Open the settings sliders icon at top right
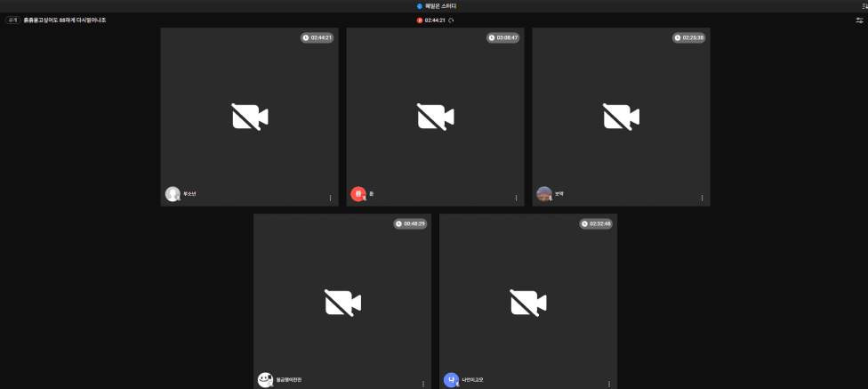The image size is (868, 389). coord(859,20)
